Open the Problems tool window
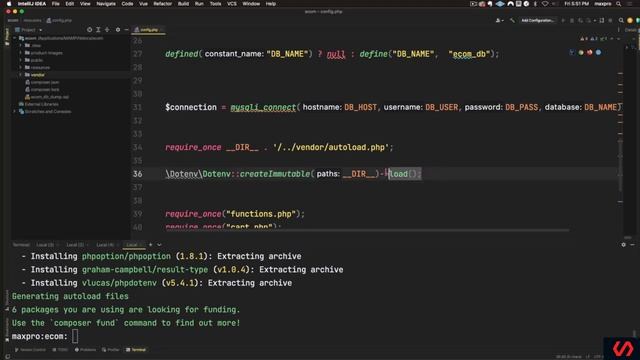 click(85, 350)
